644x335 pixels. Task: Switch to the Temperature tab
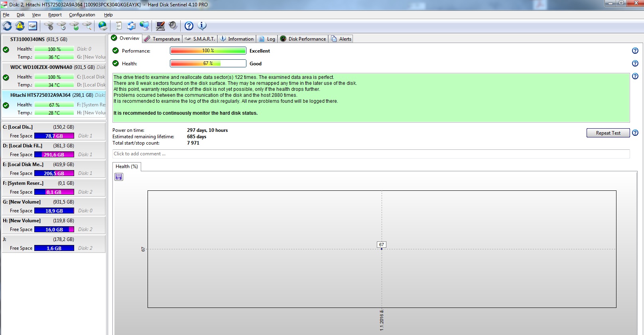point(162,39)
